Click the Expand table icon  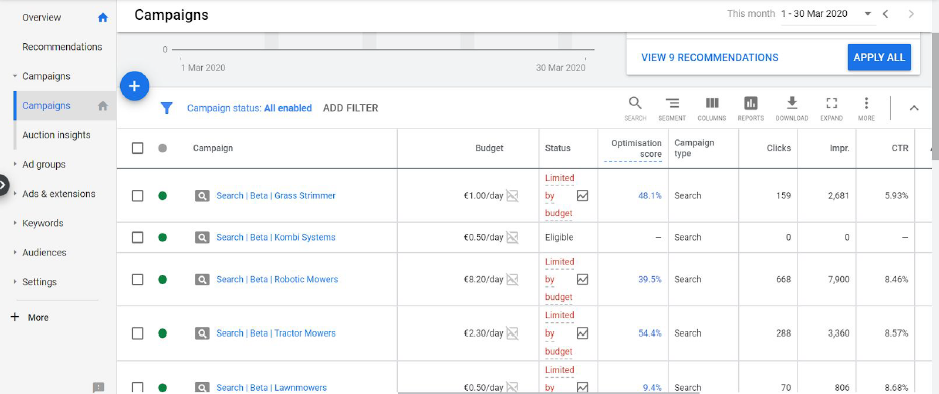(831, 109)
